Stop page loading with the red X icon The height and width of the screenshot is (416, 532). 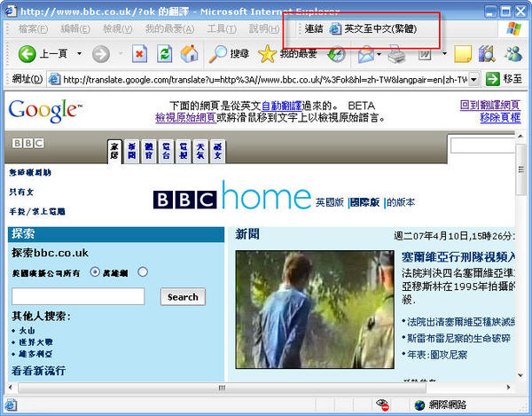(139, 54)
